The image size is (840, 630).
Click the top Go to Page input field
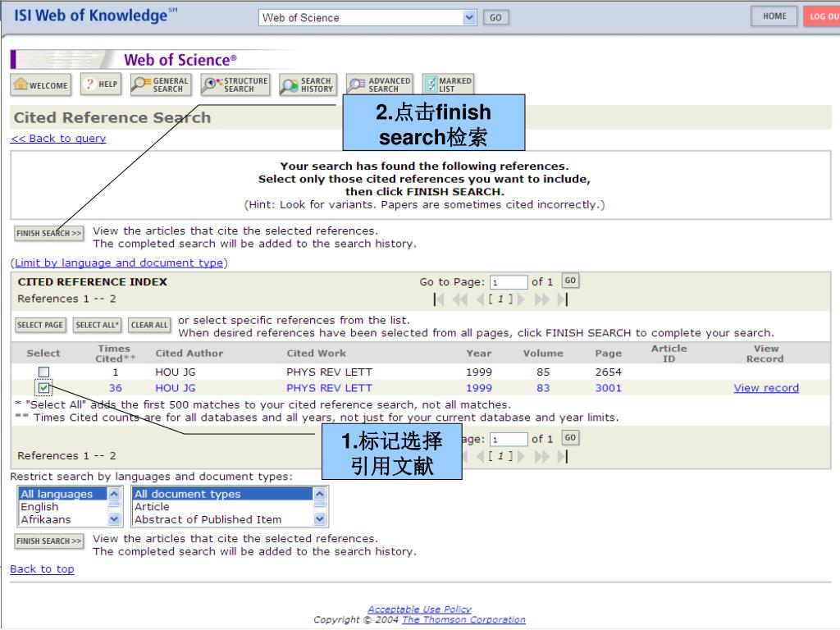click(508, 282)
